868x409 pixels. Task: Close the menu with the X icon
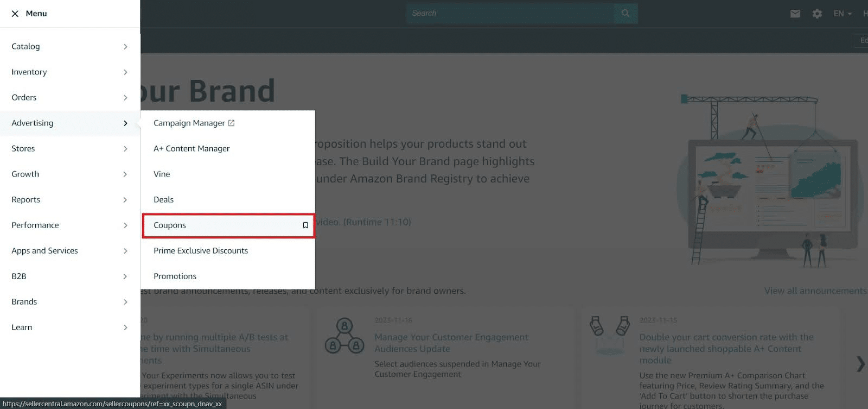click(15, 14)
